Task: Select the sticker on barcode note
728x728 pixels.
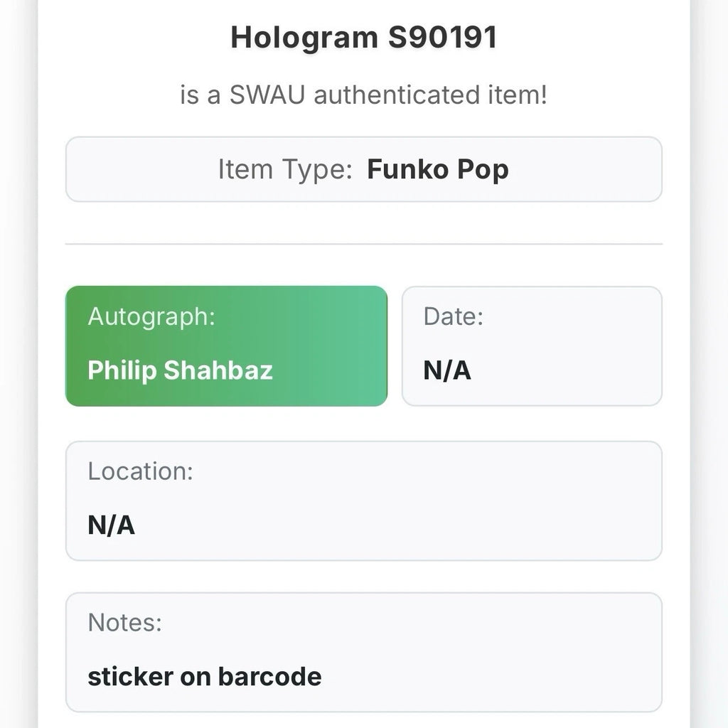Action: click(204, 676)
